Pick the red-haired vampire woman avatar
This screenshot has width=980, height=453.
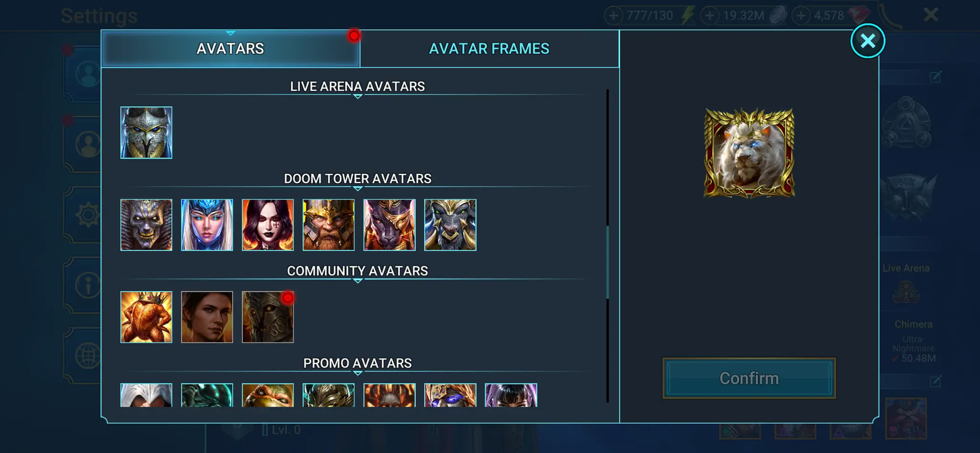coord(267,225)
